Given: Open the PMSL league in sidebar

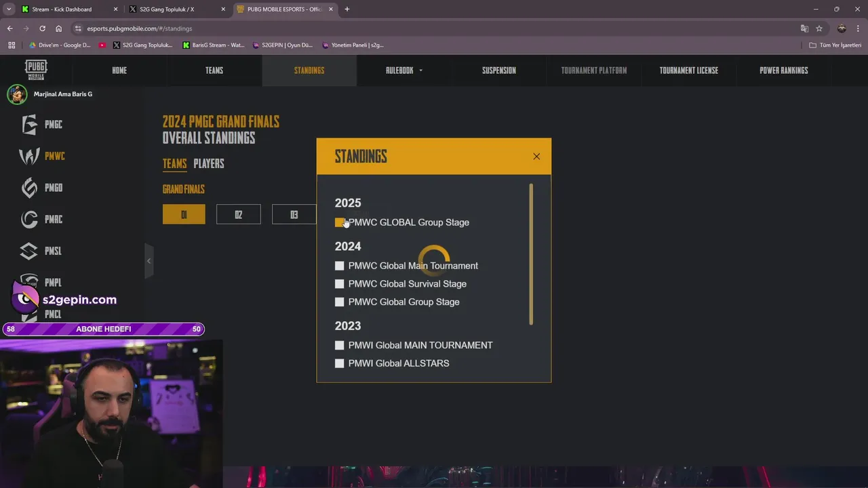Looking at the screenshot, I should tap(42, 251).
